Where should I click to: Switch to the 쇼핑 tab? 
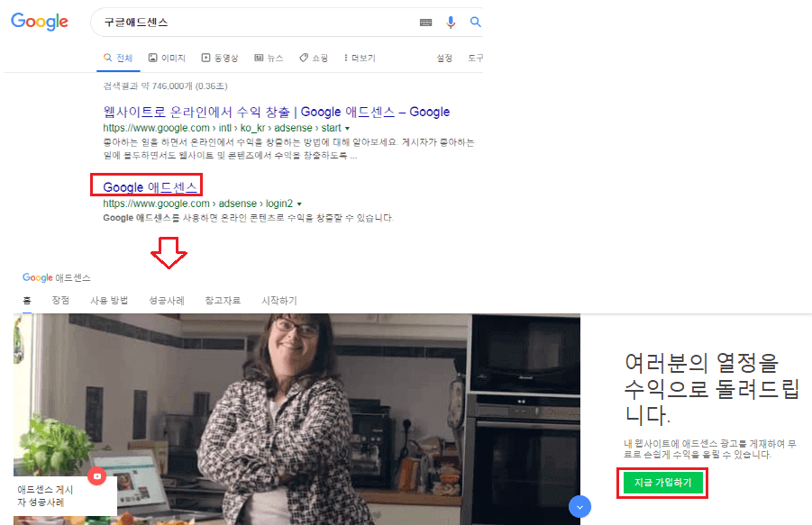point(314,58)
